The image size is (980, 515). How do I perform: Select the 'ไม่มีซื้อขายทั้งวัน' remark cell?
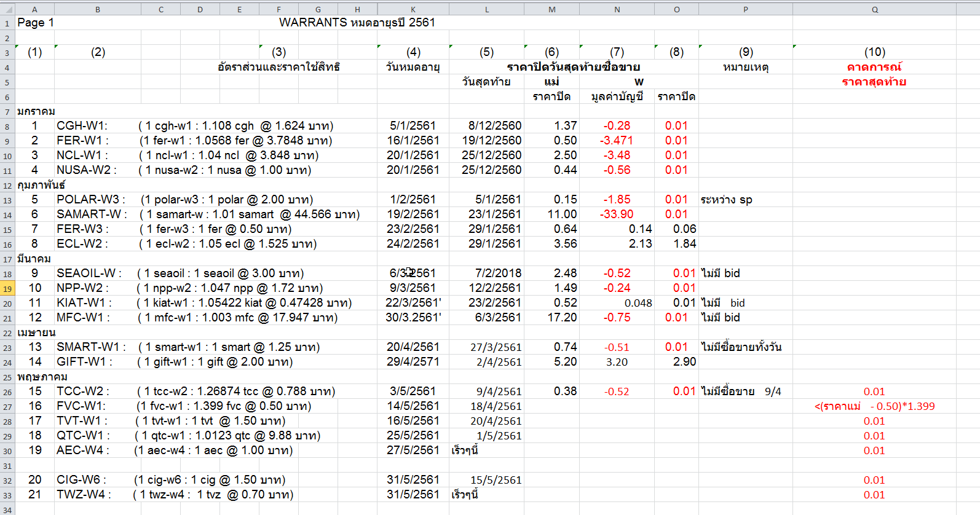pyautogui.click(x=741, y=347)
